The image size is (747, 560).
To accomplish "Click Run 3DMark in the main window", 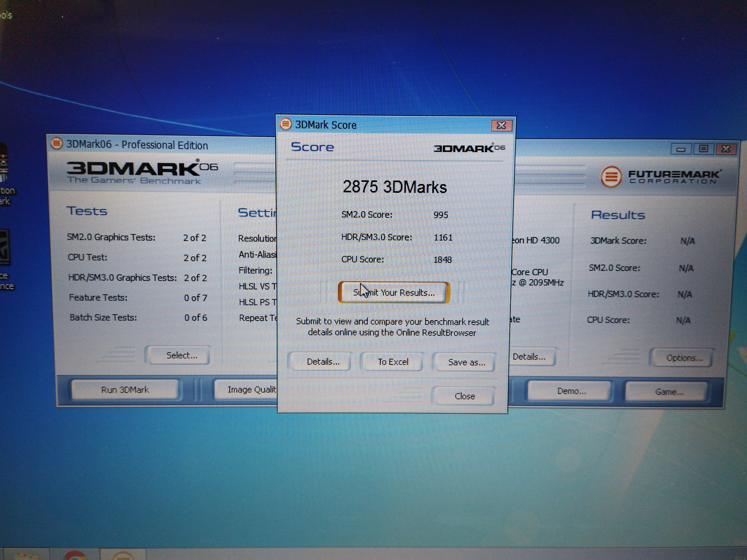I will point(125,390).
